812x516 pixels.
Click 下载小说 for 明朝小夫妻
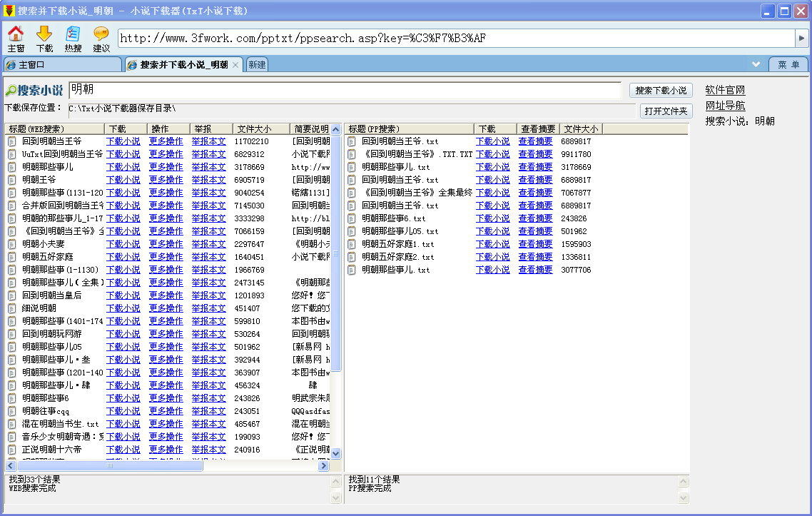(x=123, y=244)
